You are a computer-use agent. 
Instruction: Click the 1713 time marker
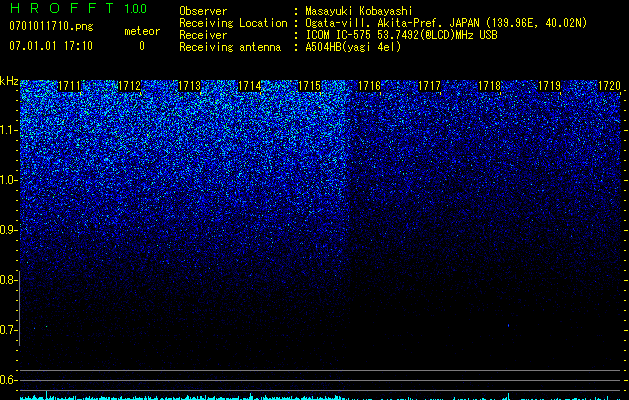point(189,86)
